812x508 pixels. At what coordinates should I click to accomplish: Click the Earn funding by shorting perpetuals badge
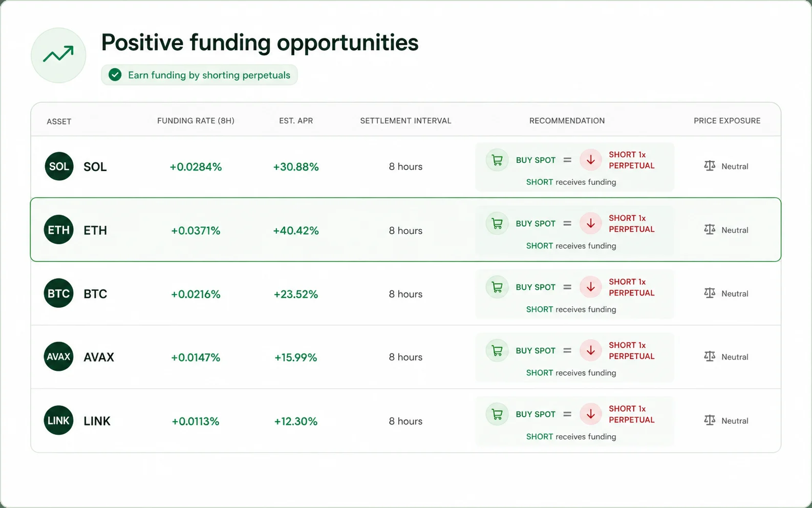(199, 75)
